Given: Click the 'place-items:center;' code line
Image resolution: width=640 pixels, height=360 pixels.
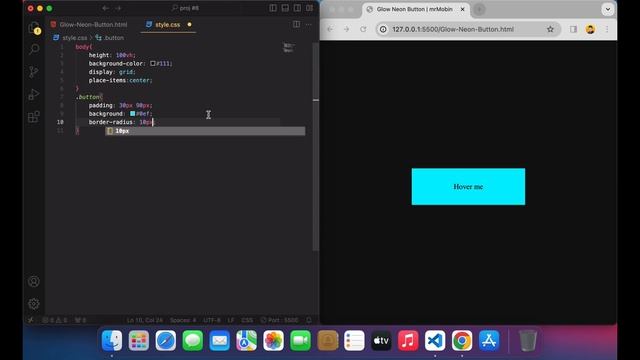Looking at the screenshot, I should click(120, 80).
